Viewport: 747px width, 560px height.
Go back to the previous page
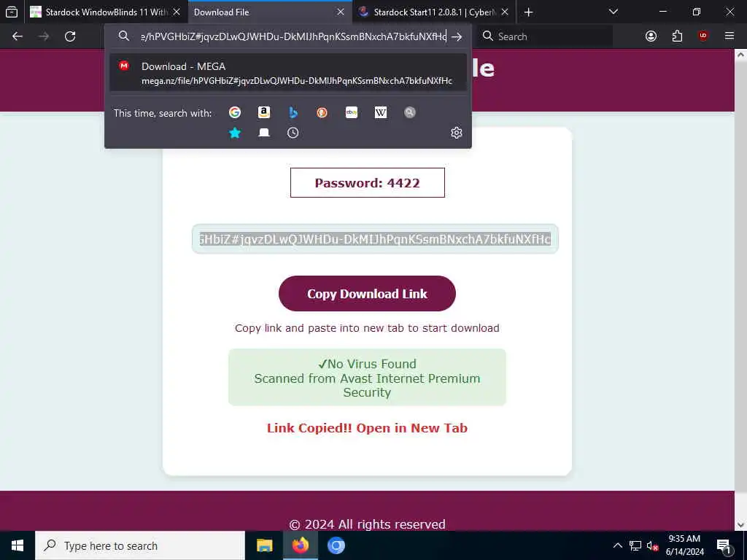pos(18,36)
